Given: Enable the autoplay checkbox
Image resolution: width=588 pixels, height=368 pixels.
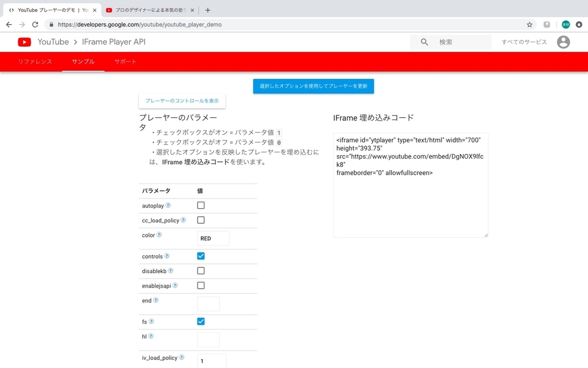Looking at the screenshot, I should (202, 205).
